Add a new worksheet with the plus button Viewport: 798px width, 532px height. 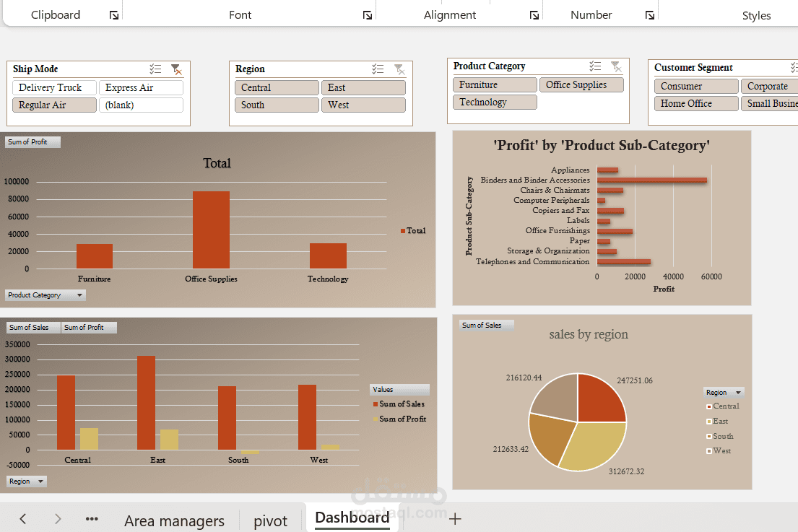pyautogui.click(x=455, y=519)
